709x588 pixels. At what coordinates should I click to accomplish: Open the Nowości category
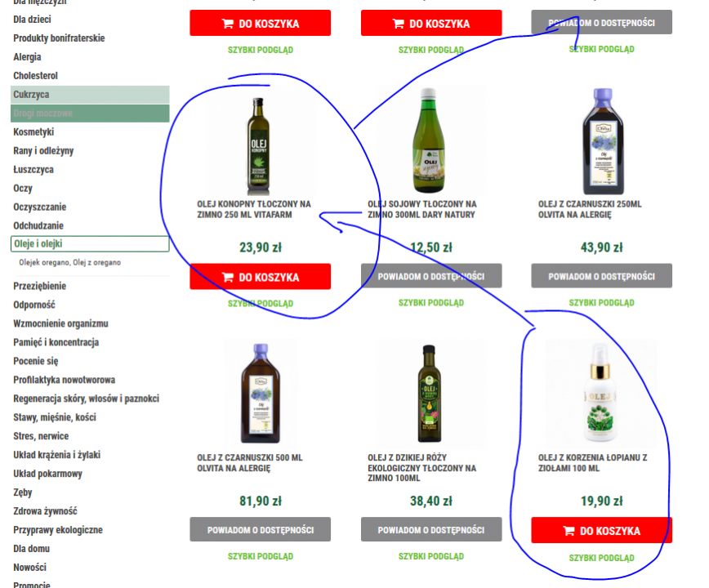[x=30, y=568]
